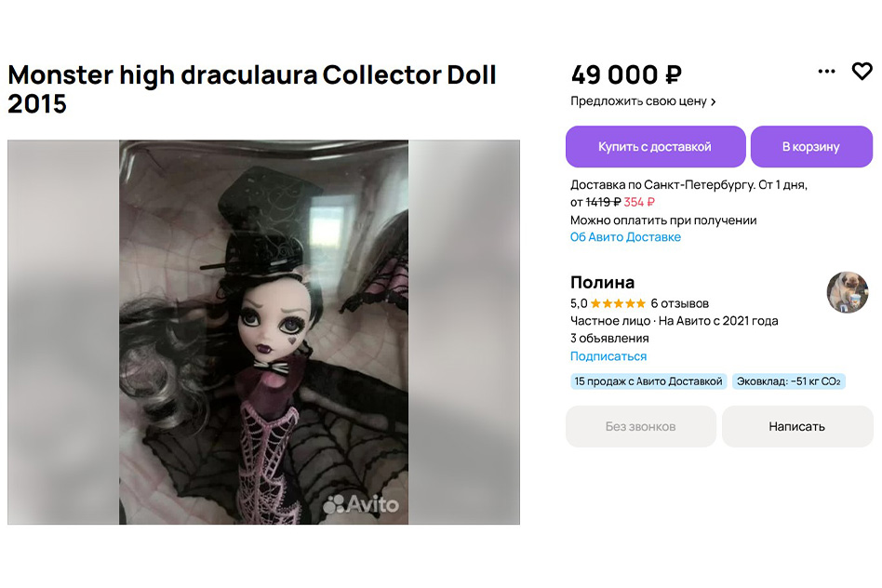This screenshot has height=588, width=882.
Task: Click the 15 продаж с Авито Доставкой badge
Action: (648, 381)
